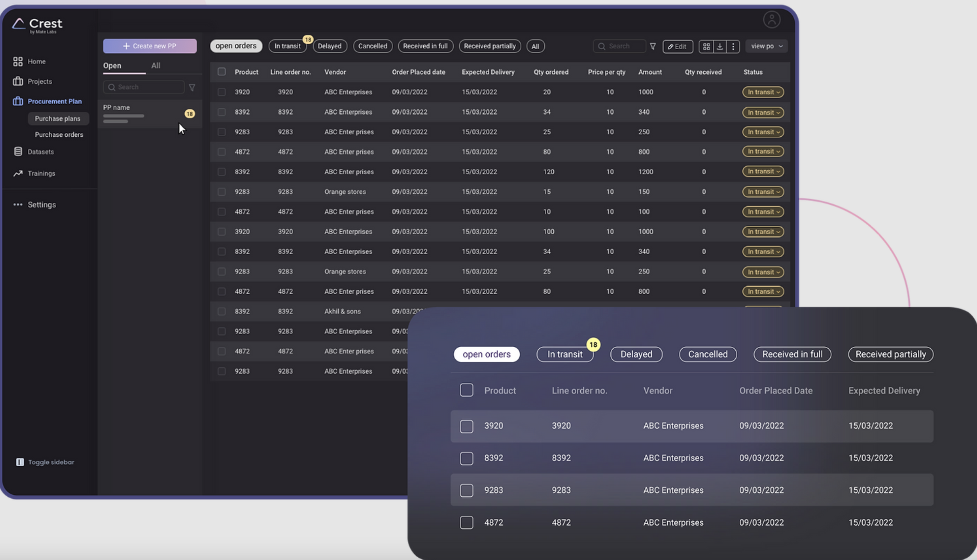Open In transit status dropdown on first row

763,92
